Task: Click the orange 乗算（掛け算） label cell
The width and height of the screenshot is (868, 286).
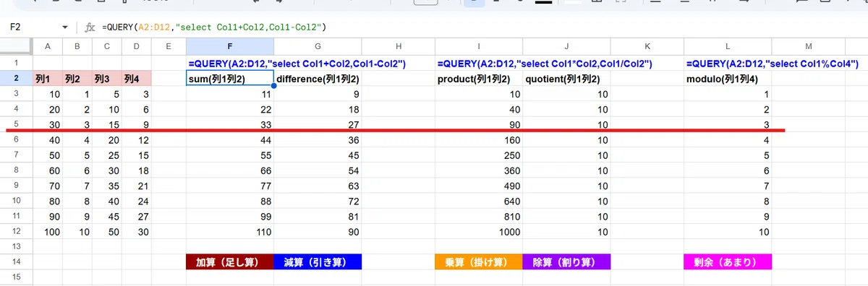Action: (x=479, y=261)
